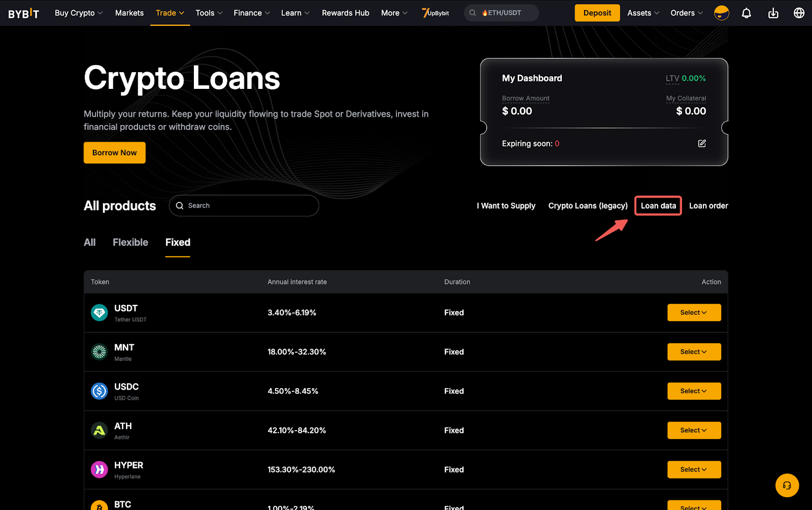Click the All products search field
Viewport: 812px width, 510px height.
click(249, 206)
